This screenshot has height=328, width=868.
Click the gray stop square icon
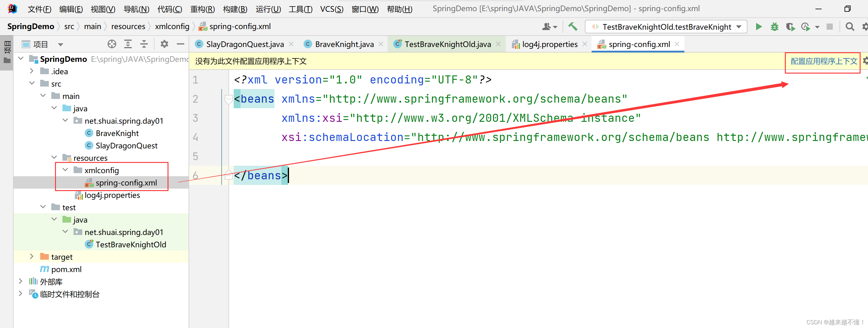(830, 27)
